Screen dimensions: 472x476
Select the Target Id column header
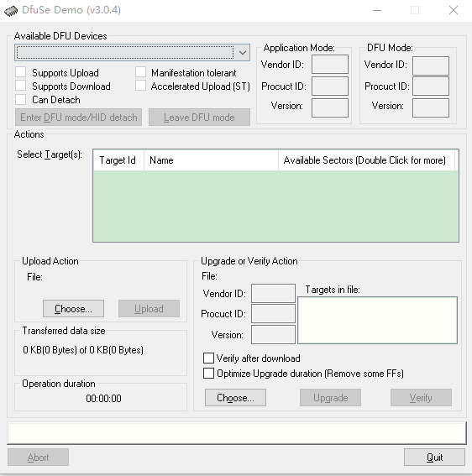118,160
